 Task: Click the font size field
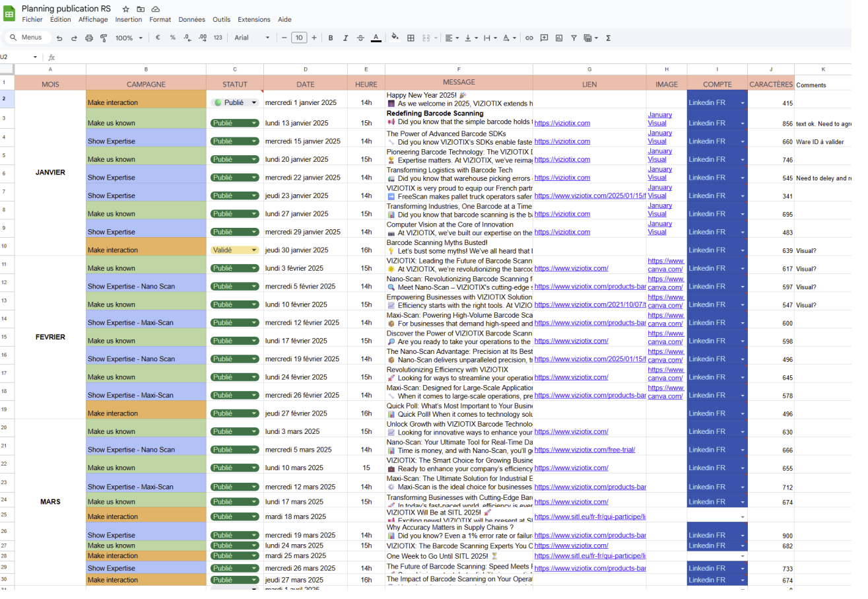pyautogui.click(x=299, y=38)
